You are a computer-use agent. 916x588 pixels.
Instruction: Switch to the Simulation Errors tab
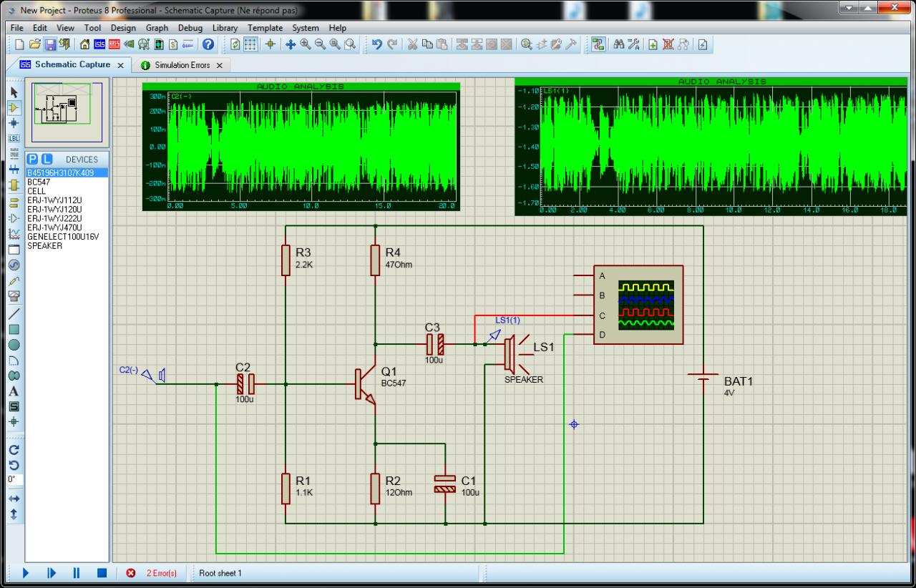[182, 65]
